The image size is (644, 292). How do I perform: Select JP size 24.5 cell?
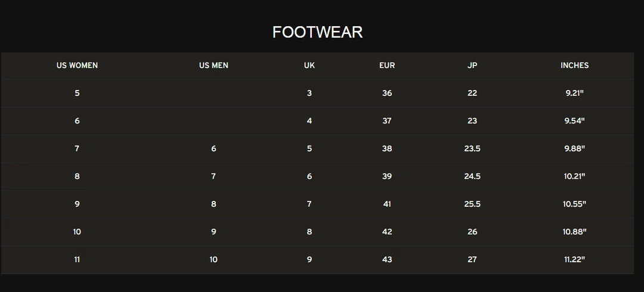[x=472, y=176]
